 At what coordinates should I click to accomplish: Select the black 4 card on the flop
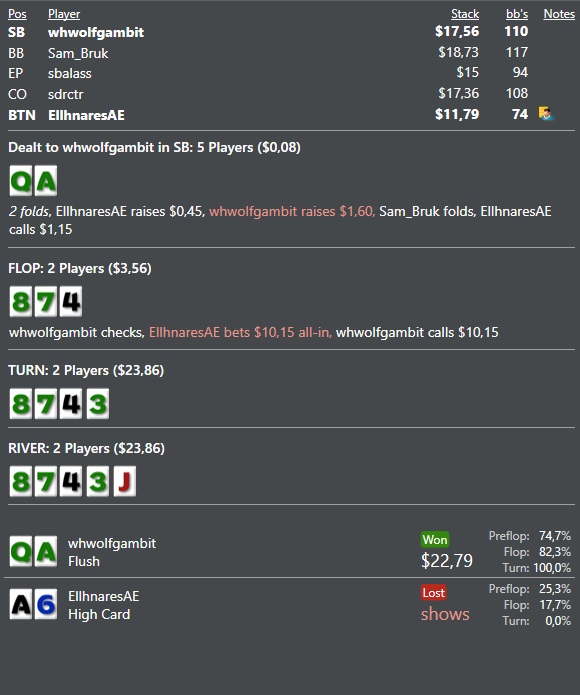(x=71, y=301)
